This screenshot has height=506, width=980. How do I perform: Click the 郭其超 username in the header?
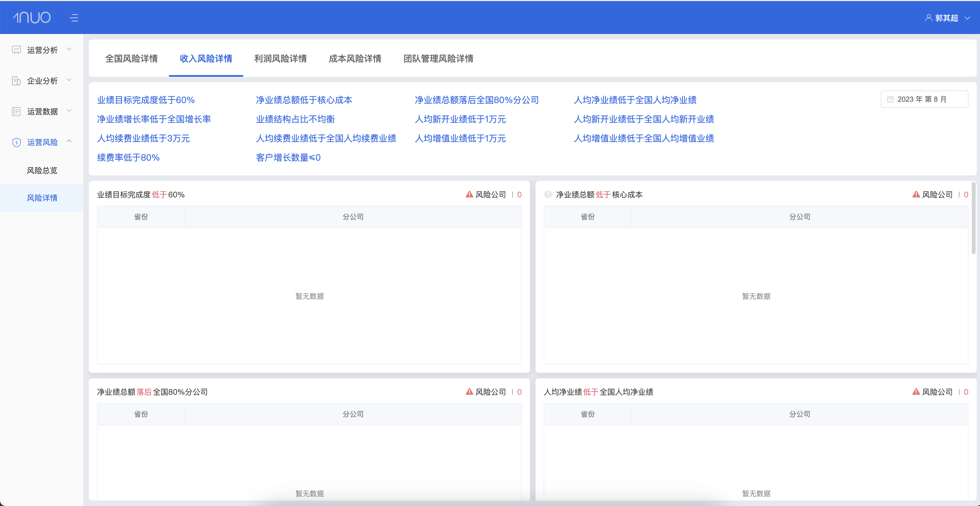947,18
